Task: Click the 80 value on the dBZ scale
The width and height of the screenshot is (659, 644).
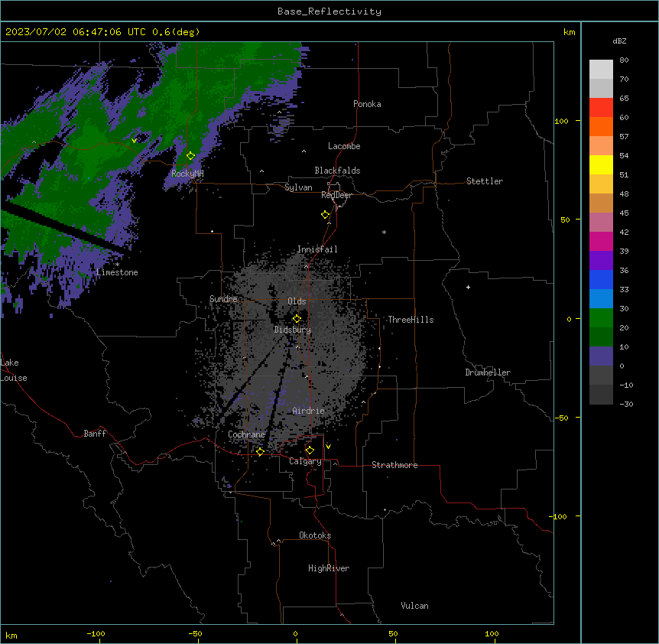Action: tap(624, 60)
